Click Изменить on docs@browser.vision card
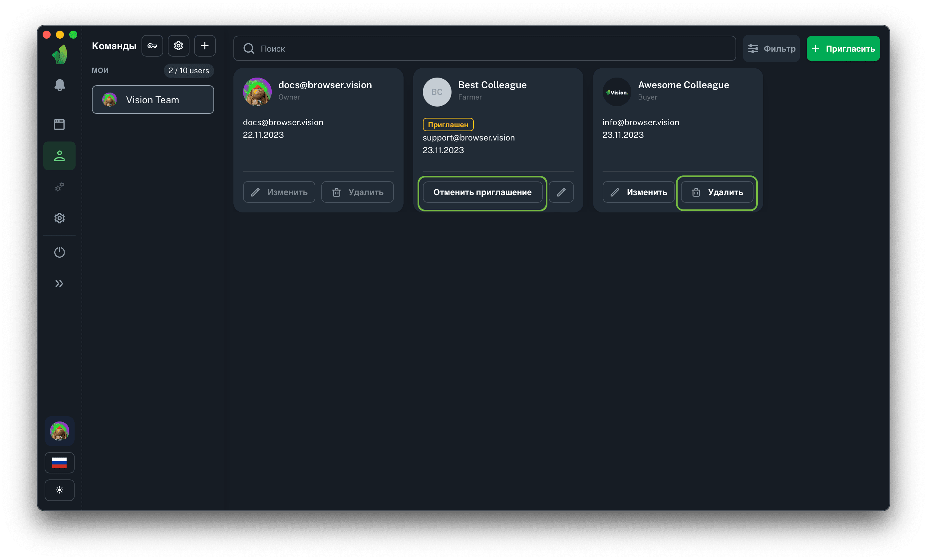This screenshot has height=560, width=927. click(x=279, y=192)
